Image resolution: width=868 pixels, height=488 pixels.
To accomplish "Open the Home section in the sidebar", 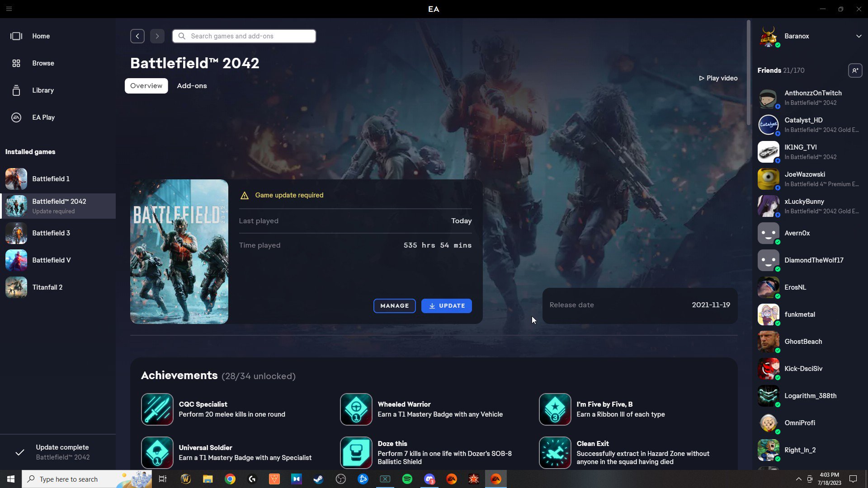I will coord(41,36).
